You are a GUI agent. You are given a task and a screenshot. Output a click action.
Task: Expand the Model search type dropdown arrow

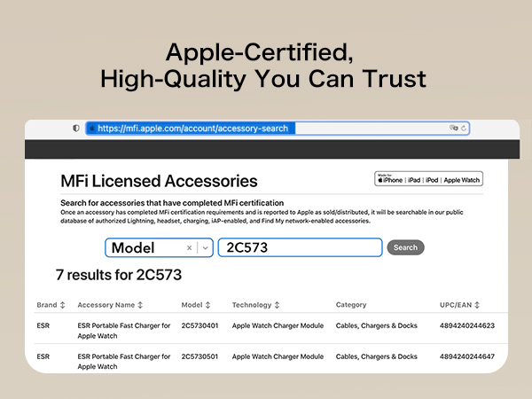pyautogui.click(x=206, y=248)
